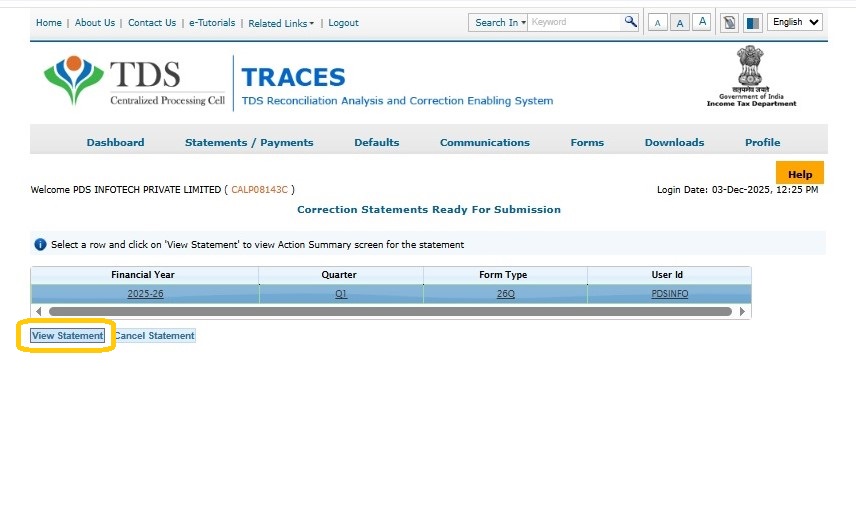The height and width of the screenshot is (529, 856).
Task: Click the document theme icon beside font sizes
Action: (x=730, y=23)
